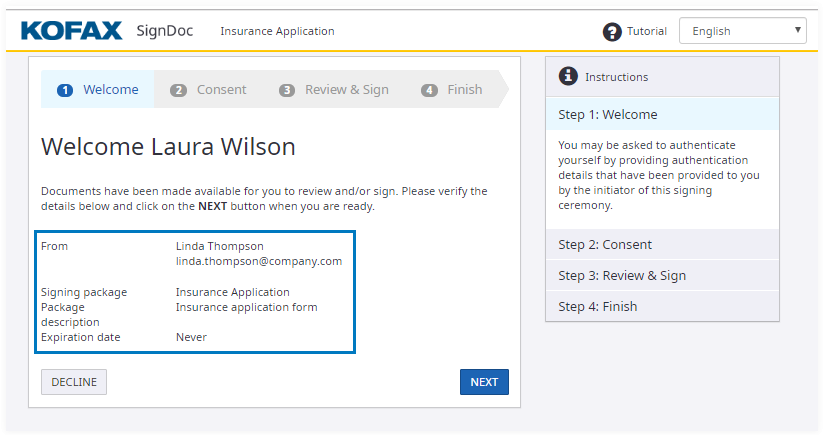824x437 pixels.
Task: Click the Kofax logo
Action: coord(71,30)
